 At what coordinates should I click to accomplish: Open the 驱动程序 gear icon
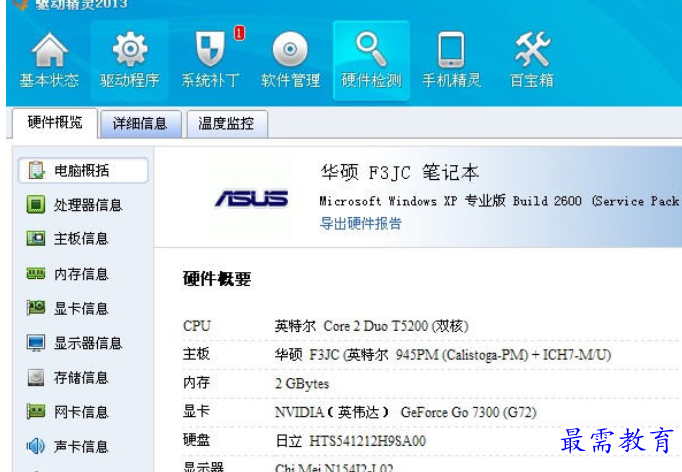click(x=130, y=49)
